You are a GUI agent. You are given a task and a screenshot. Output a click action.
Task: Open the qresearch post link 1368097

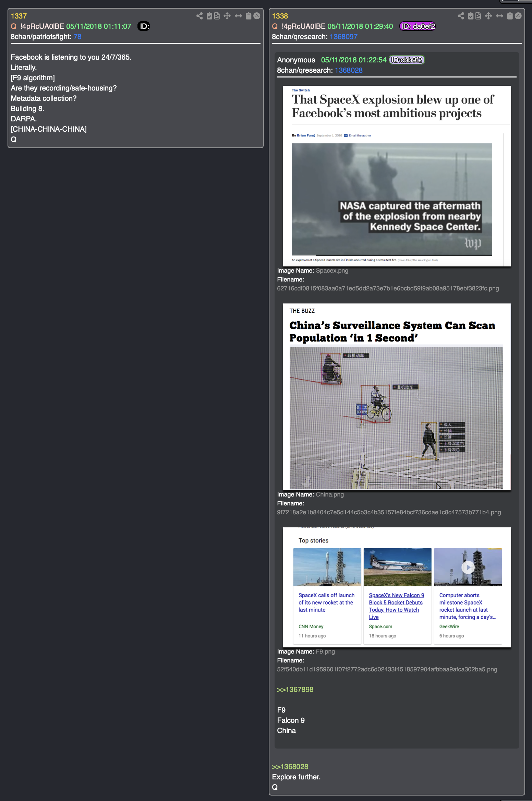pos(343,37)
